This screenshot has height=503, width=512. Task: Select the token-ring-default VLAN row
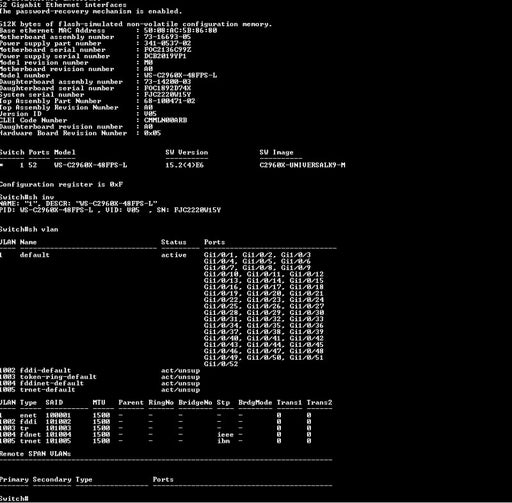tap(100, 377)
